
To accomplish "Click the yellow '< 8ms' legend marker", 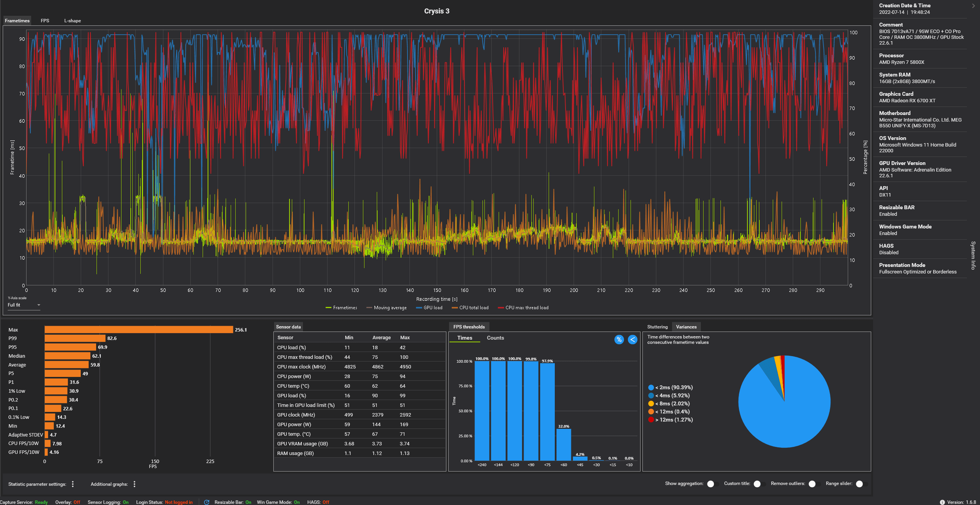I will point(651,403).
